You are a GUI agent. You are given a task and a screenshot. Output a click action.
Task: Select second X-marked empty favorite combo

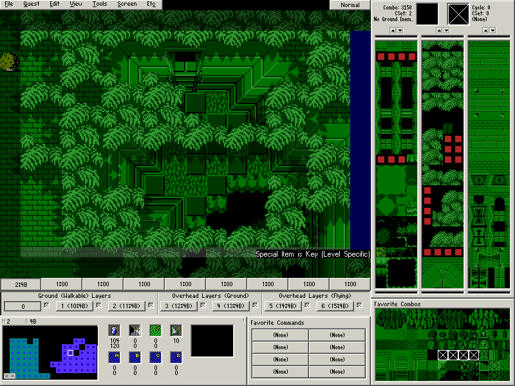click(453, 355)
